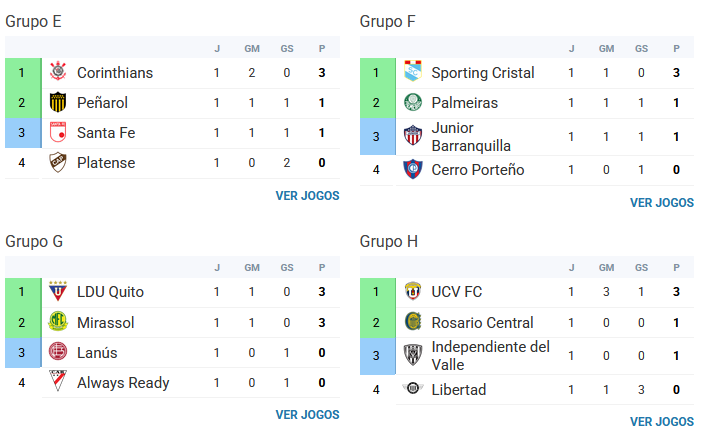Open Ver Jogos link for Grupo F

click(661, 202)
